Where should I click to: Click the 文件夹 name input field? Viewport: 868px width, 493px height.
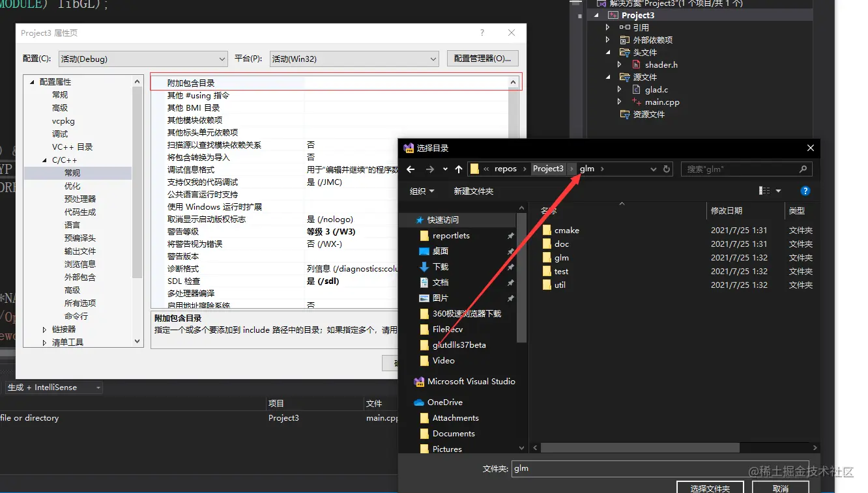[x=661, y=468]
